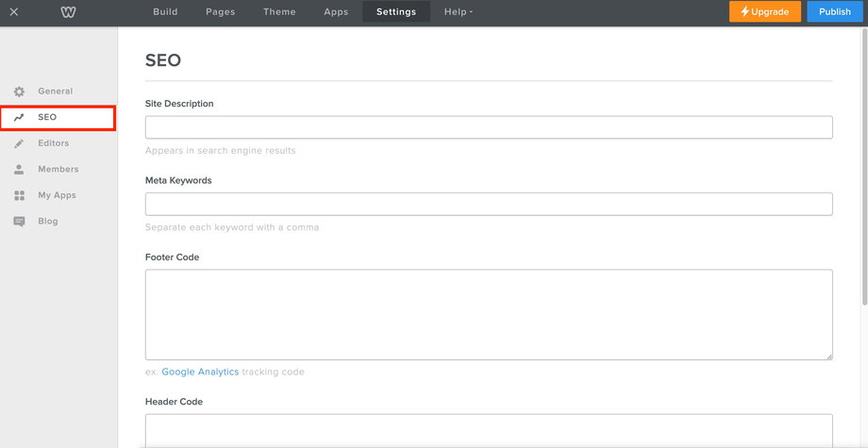Click the Editors pencil icon

19,143
